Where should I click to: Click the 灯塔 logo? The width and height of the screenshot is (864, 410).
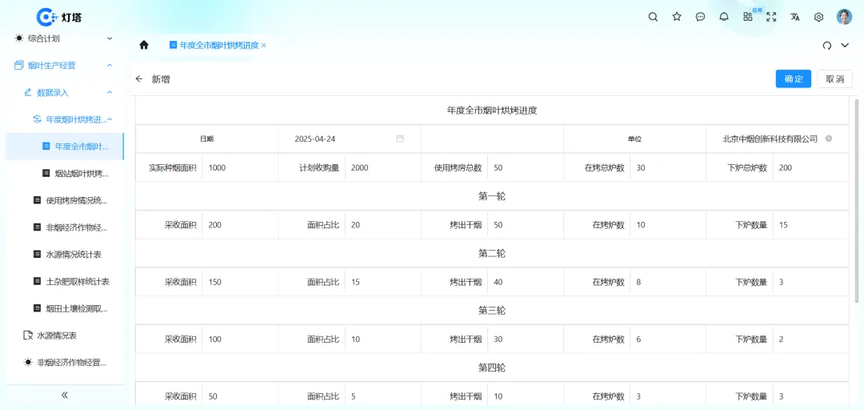(59, 17)
